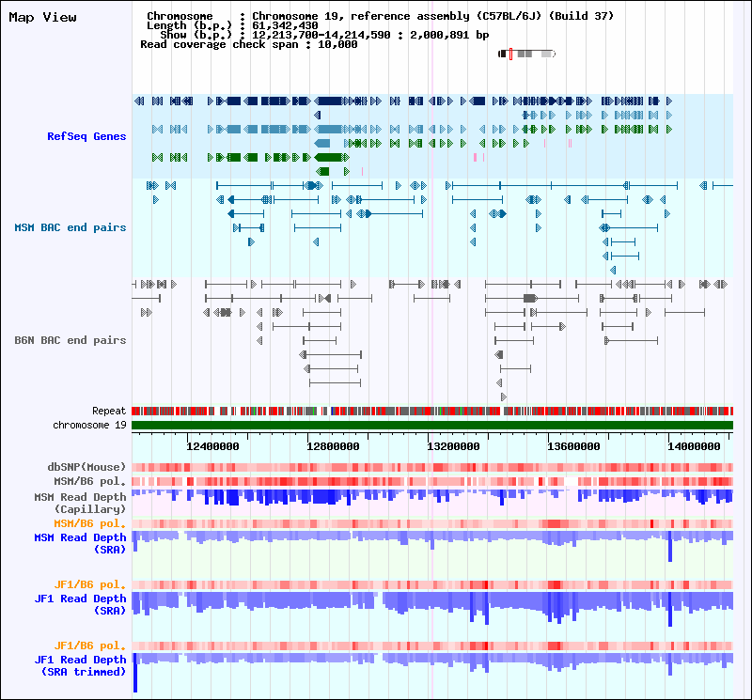Click the red region marker on chromosome ideogram
This screenshot has width=752, height=700.
click(x=510, y=54)
